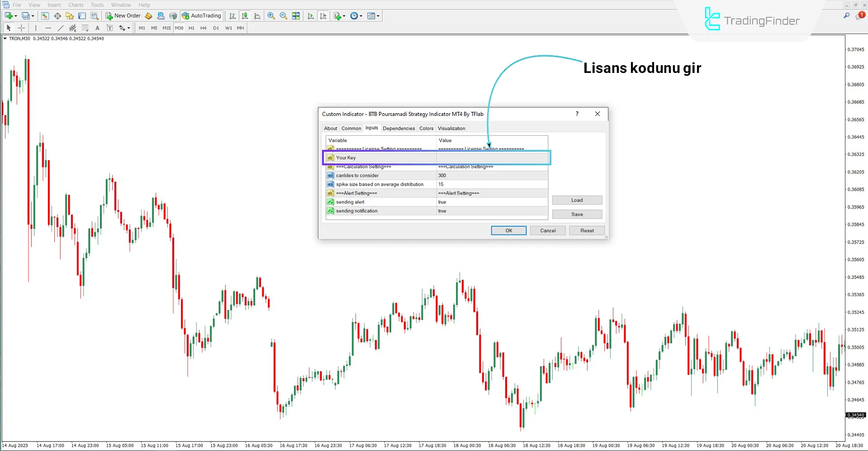Image resolution: width=868 pixels, height=451 pixels.
Task: Open the Profiles dropdown arrow
Action: (x=33, y=16)
